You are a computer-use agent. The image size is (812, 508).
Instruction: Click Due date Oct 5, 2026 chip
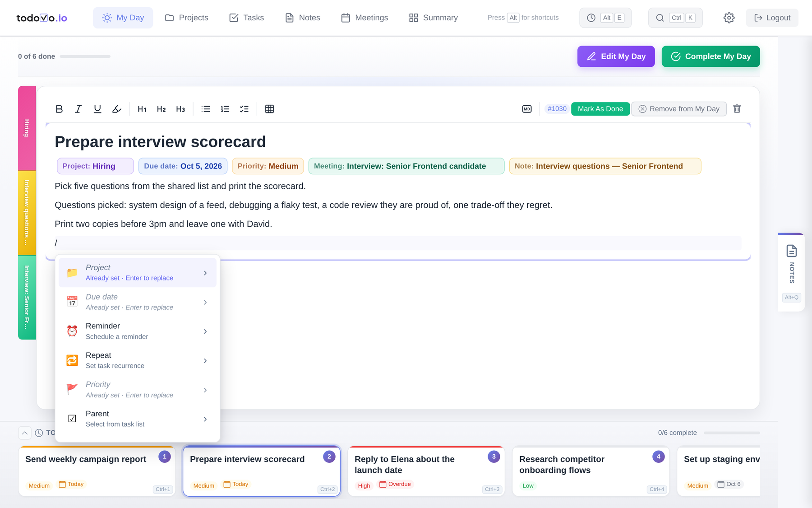[x=183, y=166]
